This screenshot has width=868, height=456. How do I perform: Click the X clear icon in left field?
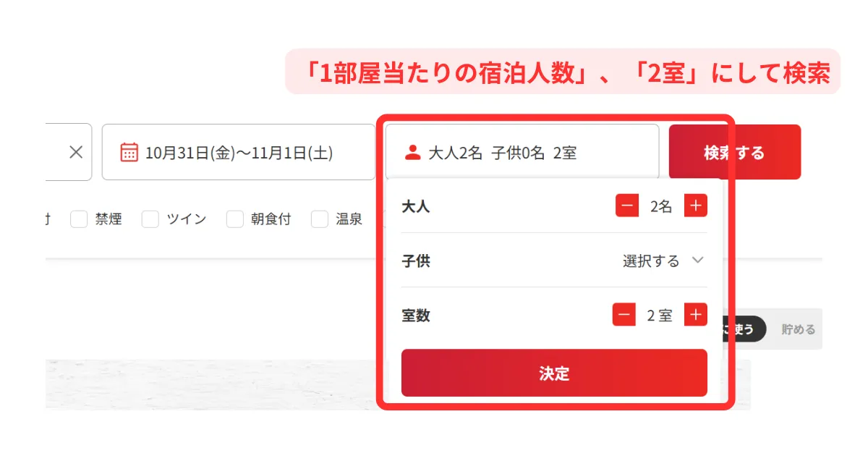tap(76, 152)
